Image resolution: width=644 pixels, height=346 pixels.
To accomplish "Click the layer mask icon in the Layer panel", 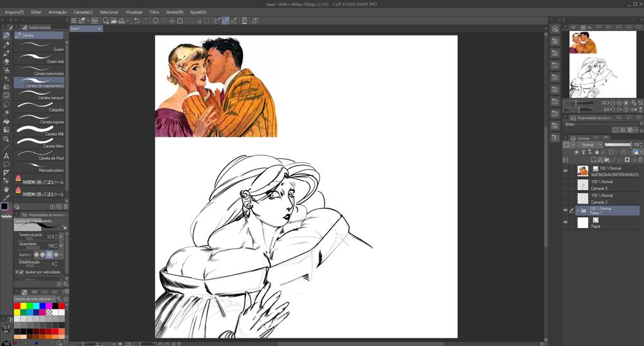I will [627, 159].
